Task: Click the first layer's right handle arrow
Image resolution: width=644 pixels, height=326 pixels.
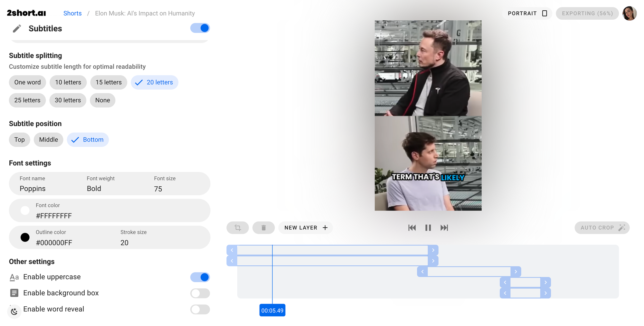Action: pos(433,250)
